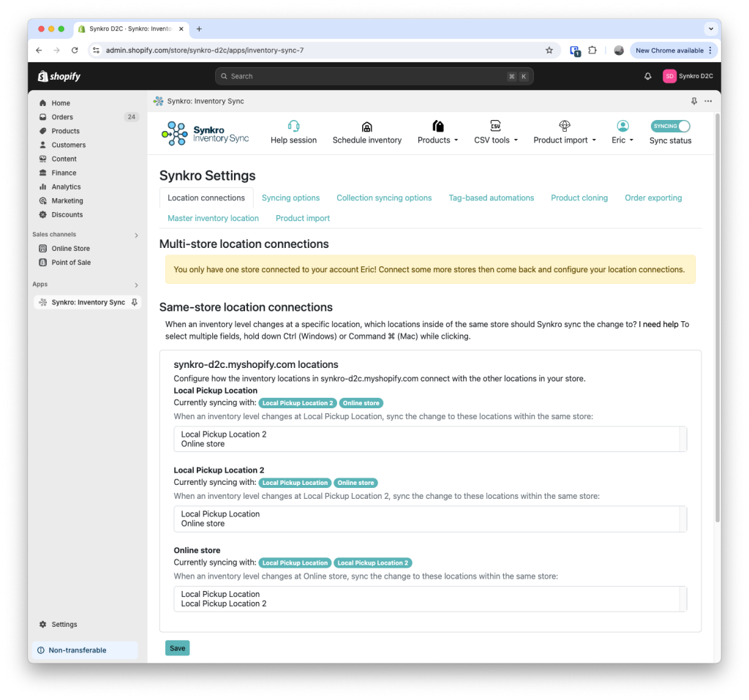
Task: Open the three-dot app options menu
Action: [708, 101]
